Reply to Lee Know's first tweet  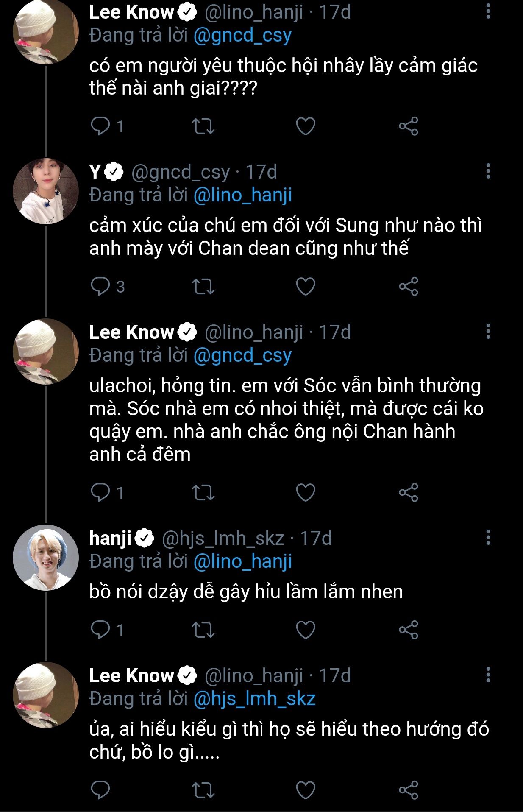tap(100, 126)
